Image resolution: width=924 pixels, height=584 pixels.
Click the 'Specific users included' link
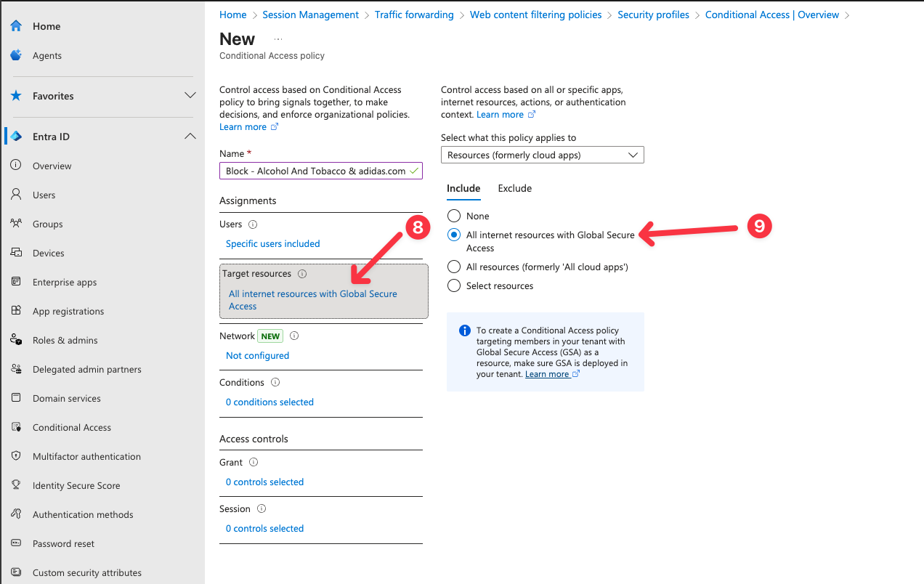point(272,243)
